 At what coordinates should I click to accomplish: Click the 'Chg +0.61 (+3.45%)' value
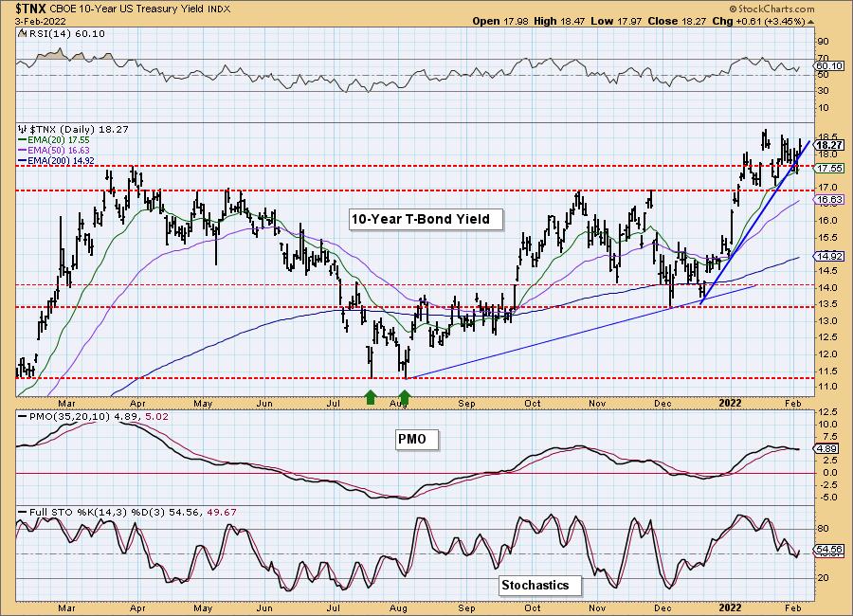coord(758,21)
